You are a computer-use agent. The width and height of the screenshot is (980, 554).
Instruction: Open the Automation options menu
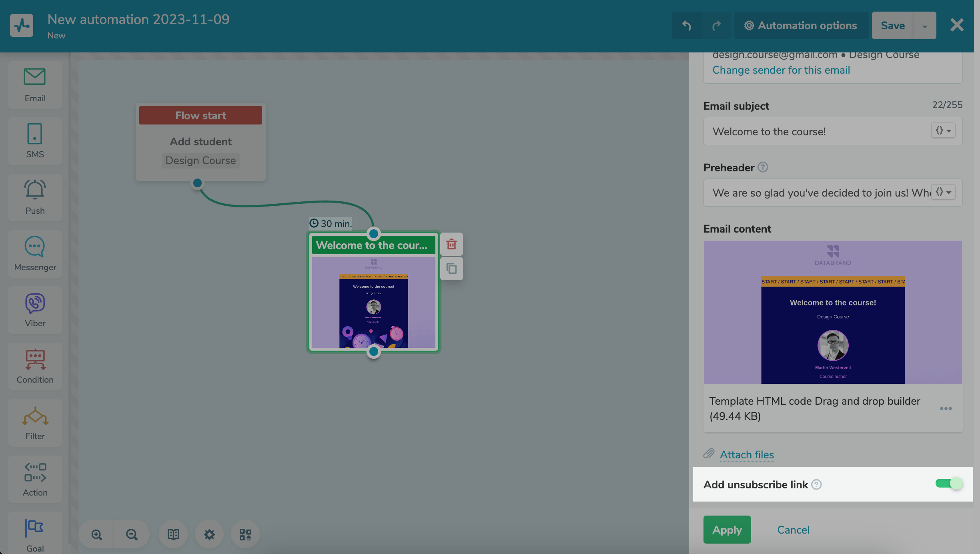[x=801, y=26]
